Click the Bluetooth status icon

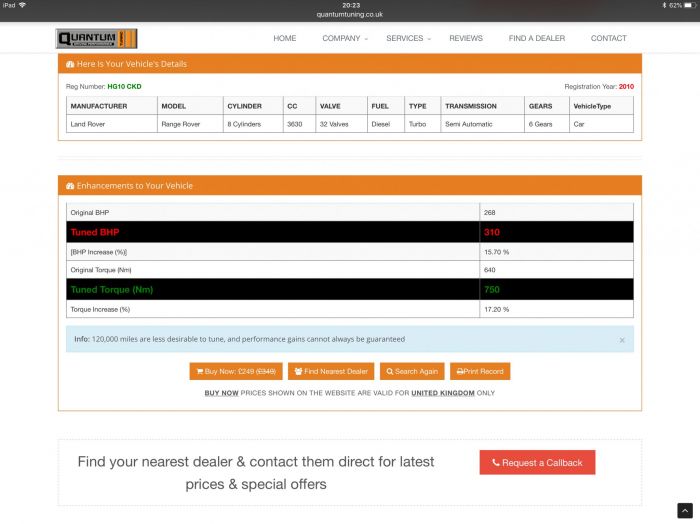(664, 5)
